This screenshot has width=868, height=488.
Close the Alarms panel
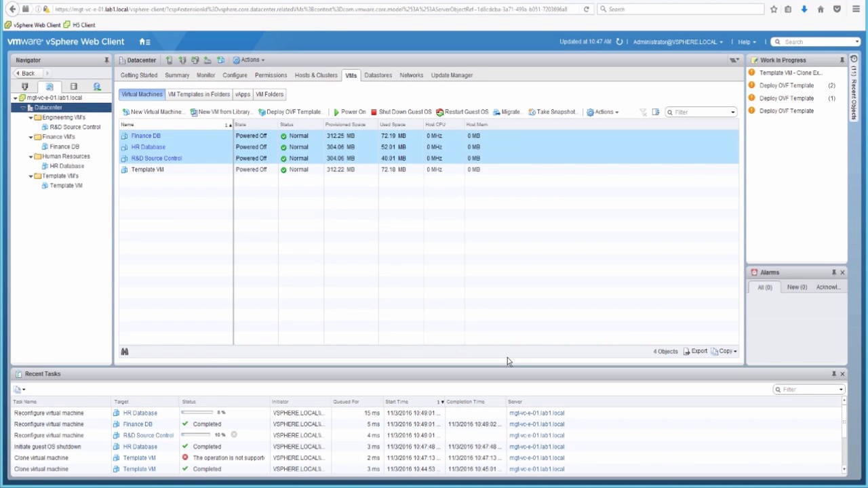tap(842, 272)
